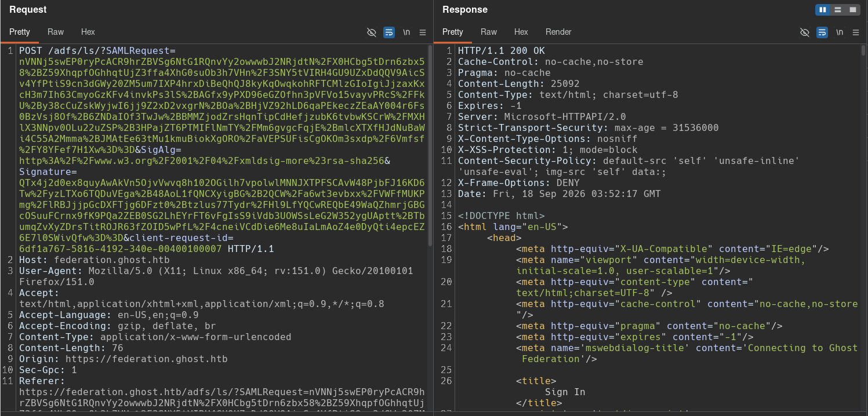The width and height of the screenshot is (868, 416).
Task: Open Response panel hamburger options menu
Action: [856, 32]
